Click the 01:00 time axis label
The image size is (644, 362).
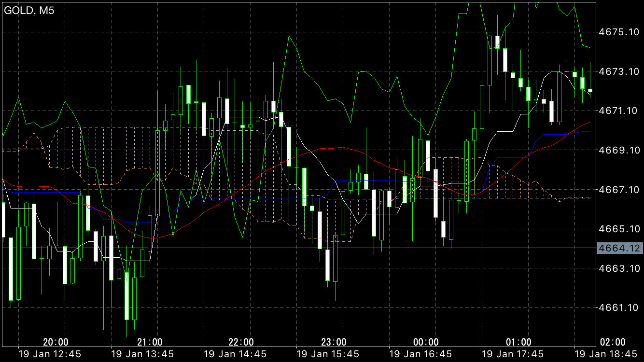(x=519, y=342)
